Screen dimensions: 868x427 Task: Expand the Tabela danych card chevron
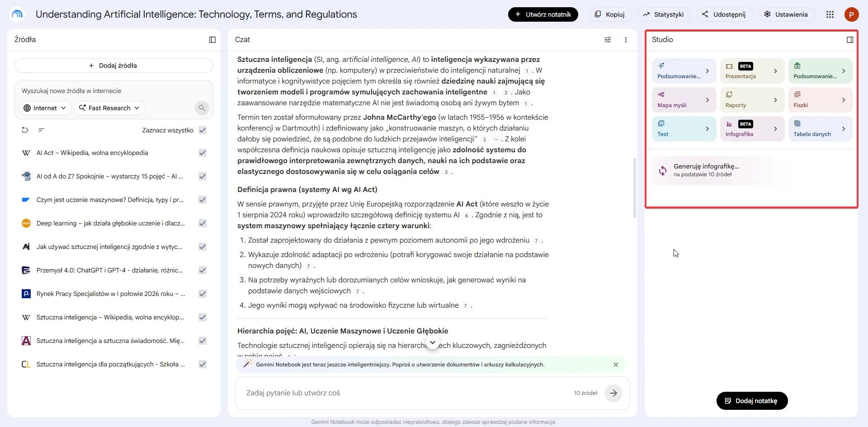(x=844, y=129)
